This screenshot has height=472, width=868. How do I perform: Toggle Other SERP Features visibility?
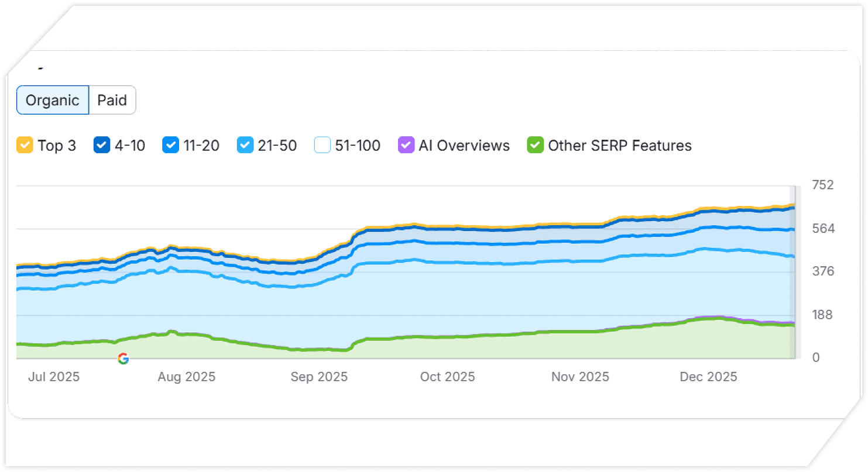coord(534,145)
